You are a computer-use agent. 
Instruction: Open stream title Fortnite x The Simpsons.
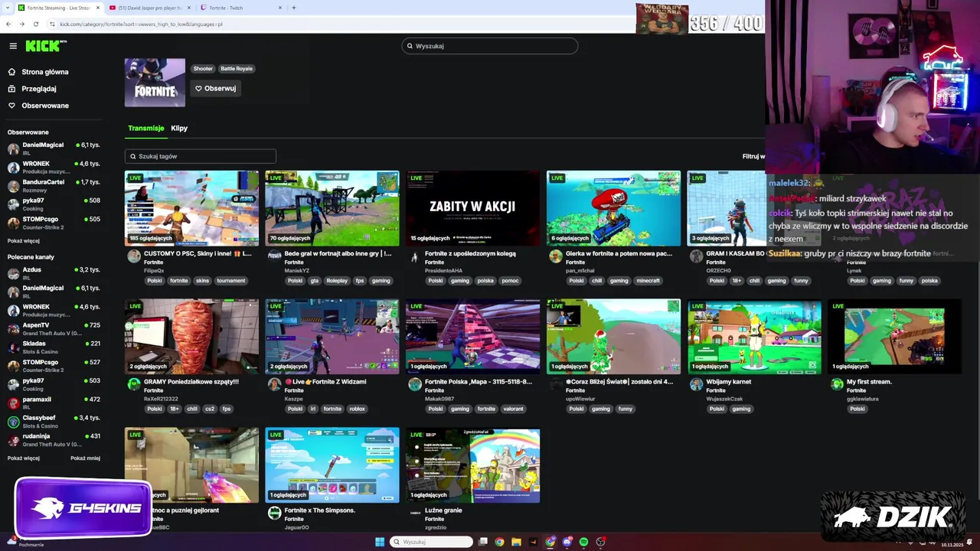(x=320, y=510)
